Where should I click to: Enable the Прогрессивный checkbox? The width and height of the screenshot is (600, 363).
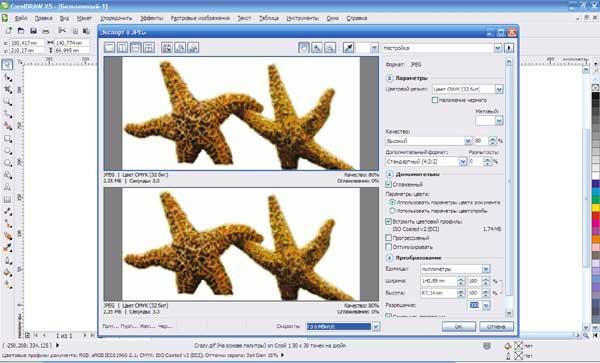tap(388, 238)
